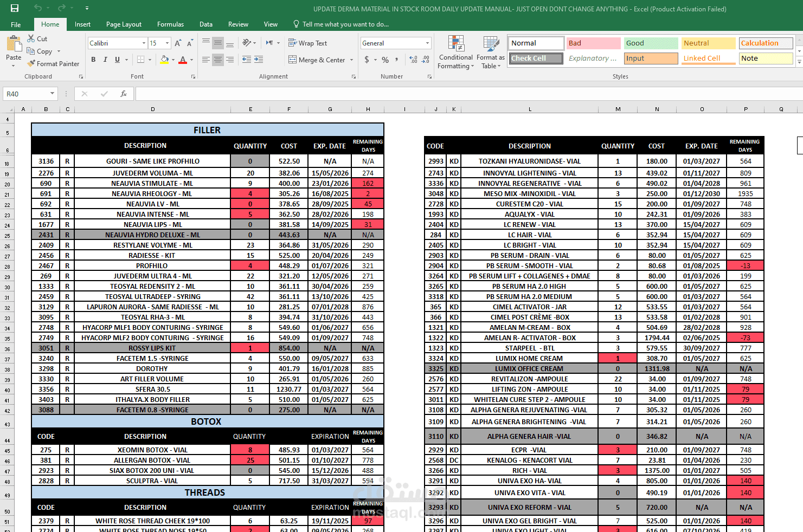Open the font size dropdown showing 15
Viewport: 803px width, 532px height.
pos(168,43)
